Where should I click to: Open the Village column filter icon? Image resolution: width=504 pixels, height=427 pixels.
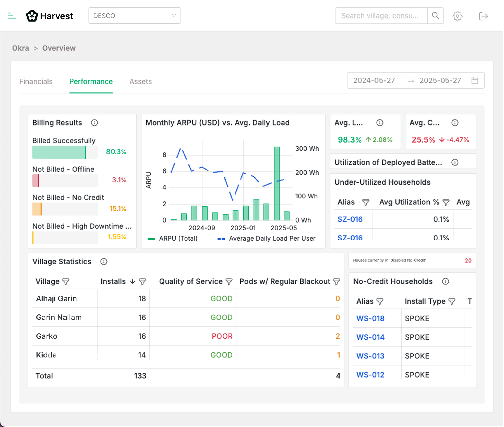66,281
